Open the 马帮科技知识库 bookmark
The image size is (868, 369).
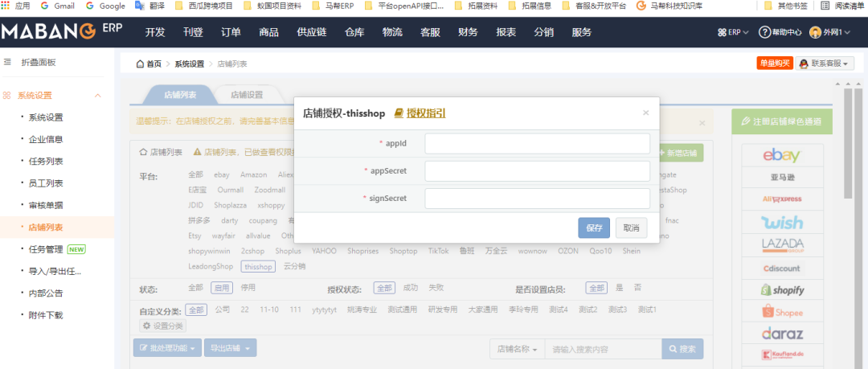pyautogui.click(x=669, y=6)
